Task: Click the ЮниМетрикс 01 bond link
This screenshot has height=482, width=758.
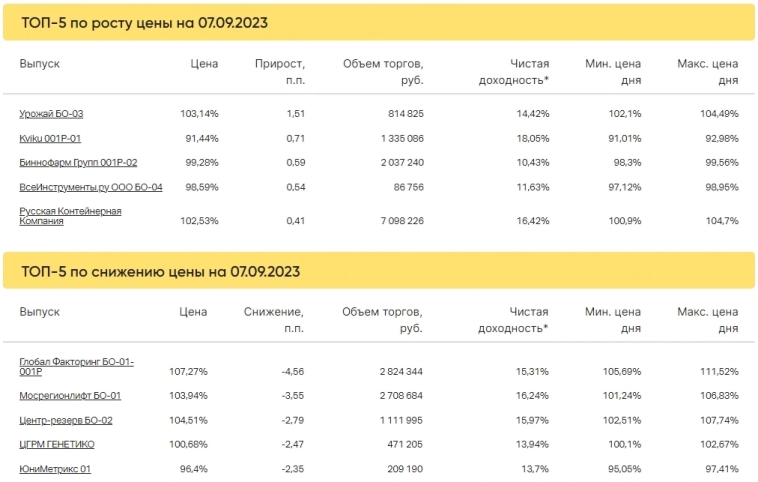Action: (x=55, y=468)
